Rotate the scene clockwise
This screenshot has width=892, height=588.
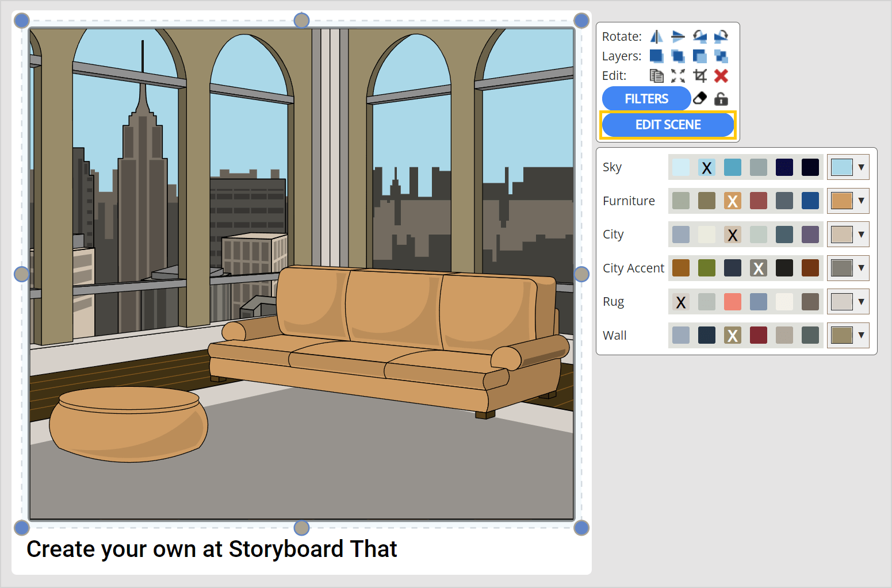(x=721, y=36)
